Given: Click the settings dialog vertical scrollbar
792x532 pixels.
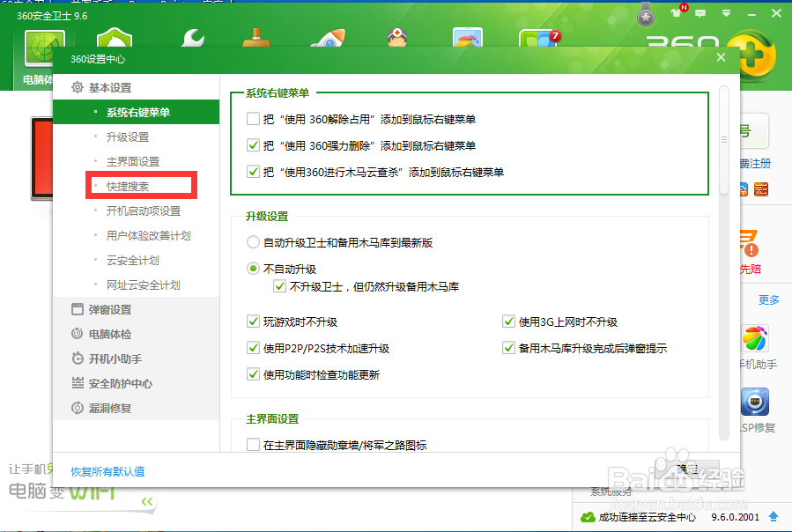Looking at the screenshot, I should (x=724, y=140).
